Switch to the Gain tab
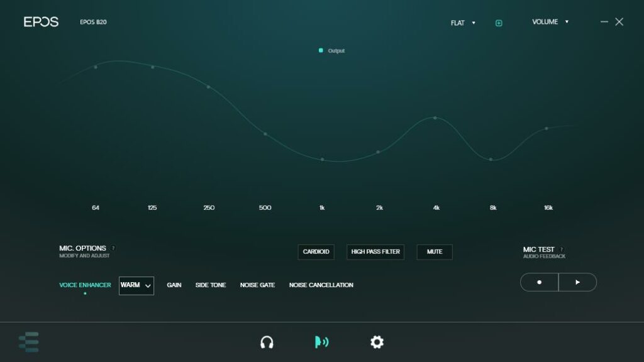 pos(174,285)
